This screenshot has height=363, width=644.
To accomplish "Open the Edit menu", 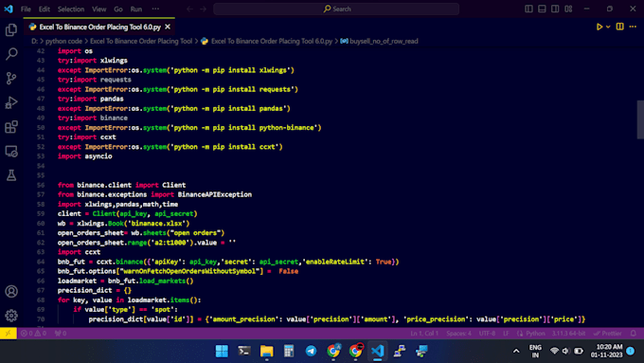I will click(44, 9).
